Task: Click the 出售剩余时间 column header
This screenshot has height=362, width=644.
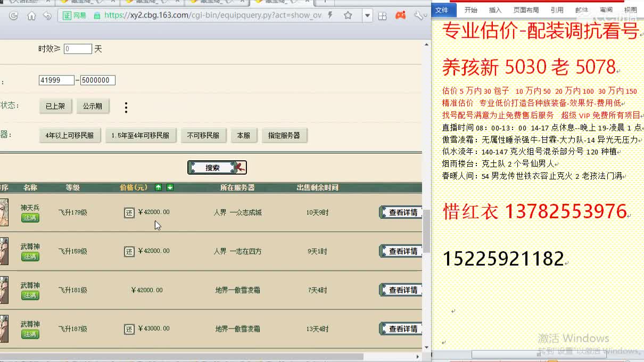Action: click(317, 187)
